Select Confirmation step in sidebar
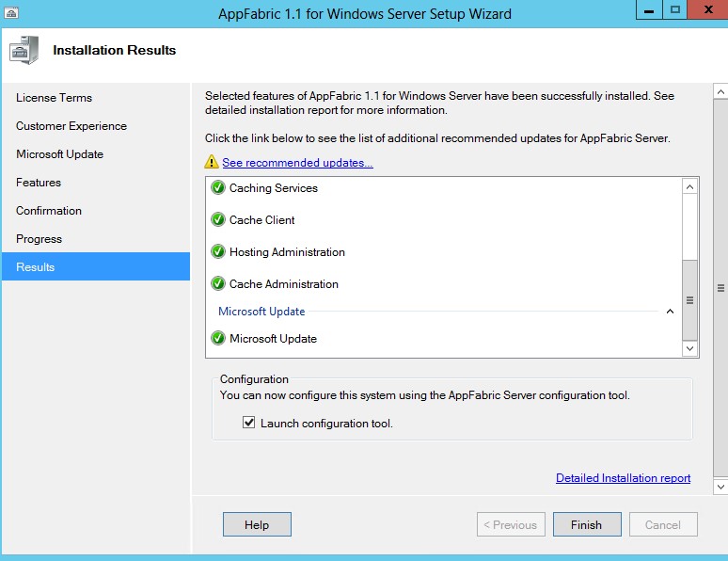 (x=96, y=211)
